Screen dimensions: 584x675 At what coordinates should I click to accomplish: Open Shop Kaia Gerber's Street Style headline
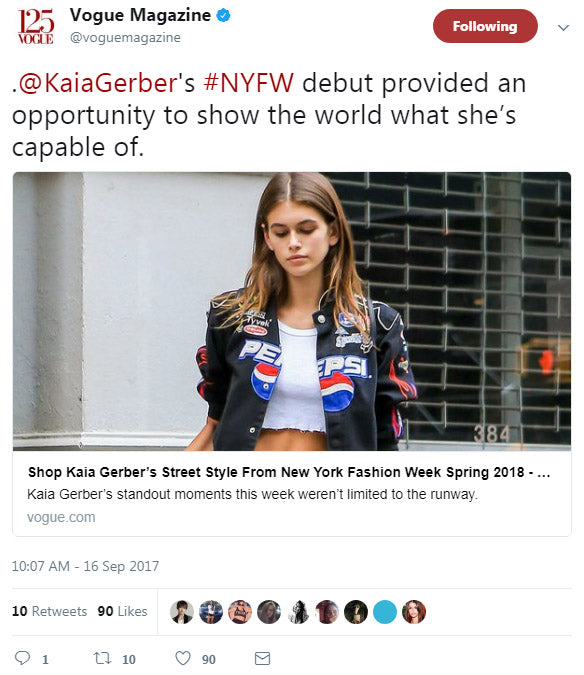(x=289, y=472)
